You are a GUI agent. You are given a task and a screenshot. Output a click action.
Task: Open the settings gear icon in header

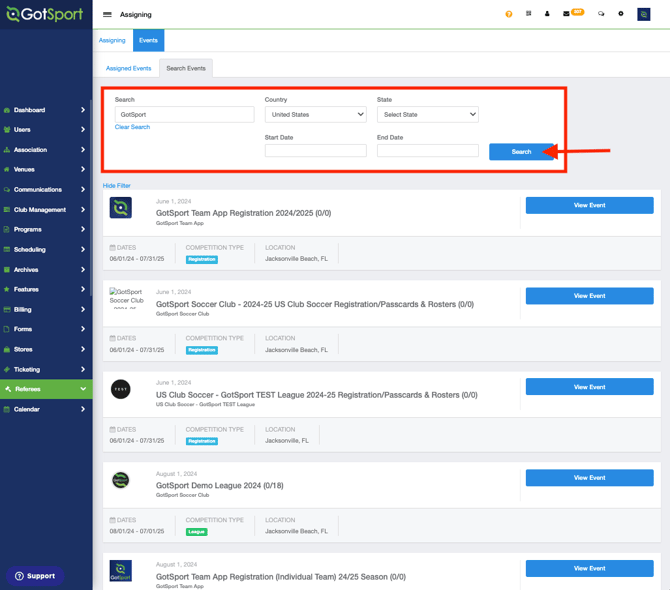621,14
